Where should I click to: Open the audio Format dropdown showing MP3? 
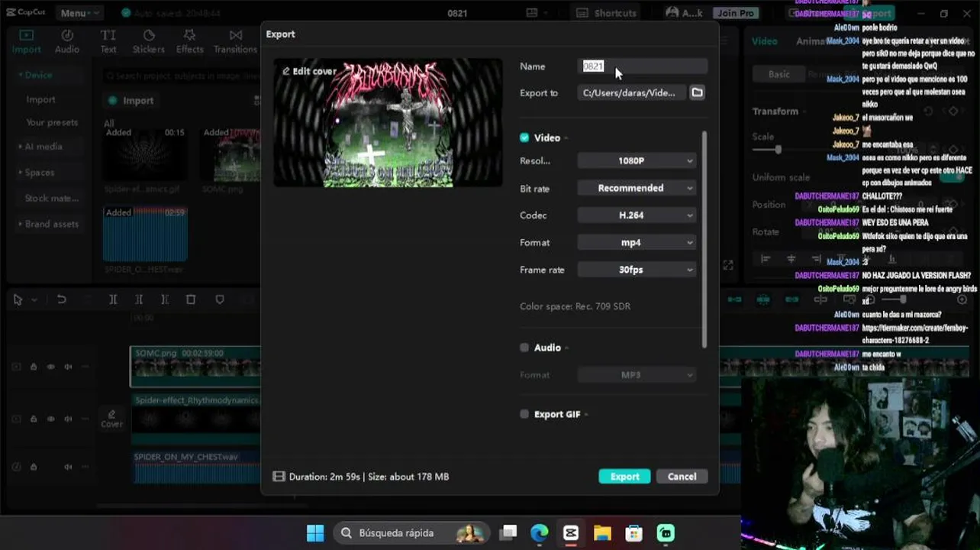[637, 375]
